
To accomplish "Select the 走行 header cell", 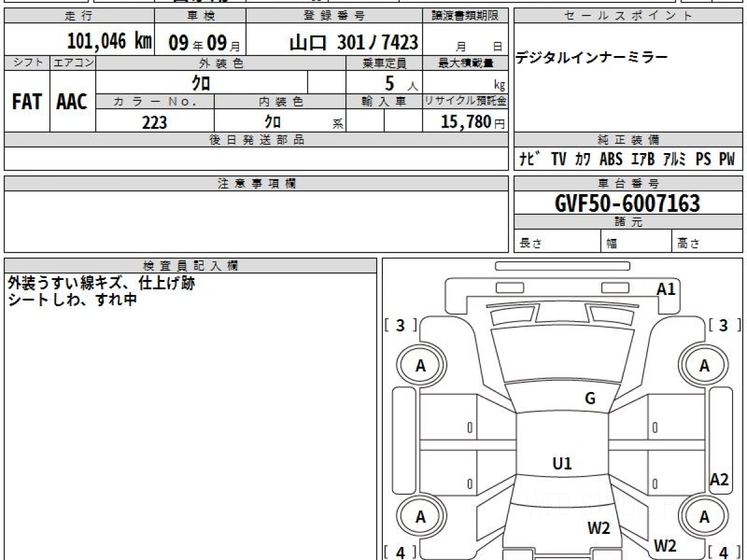I will (x=79, y=16).
